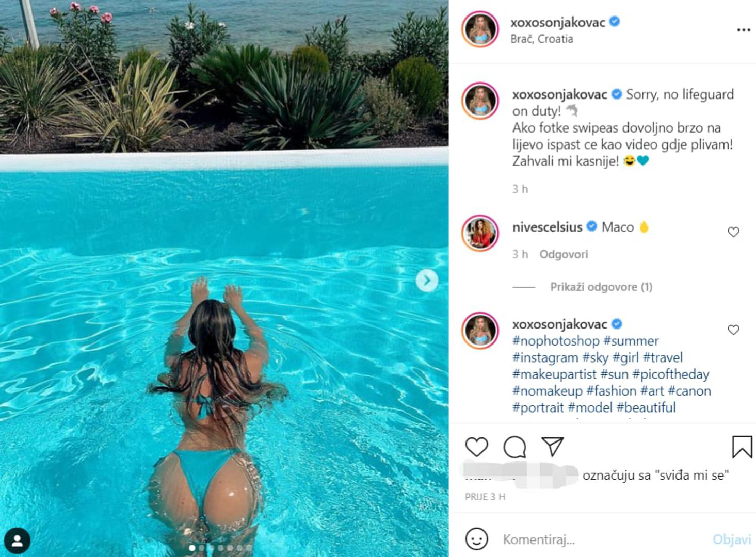This screenshot has width=756, height=557.
Task: Open the emoji picker smiley icon
Action: [x=476, y=539]
